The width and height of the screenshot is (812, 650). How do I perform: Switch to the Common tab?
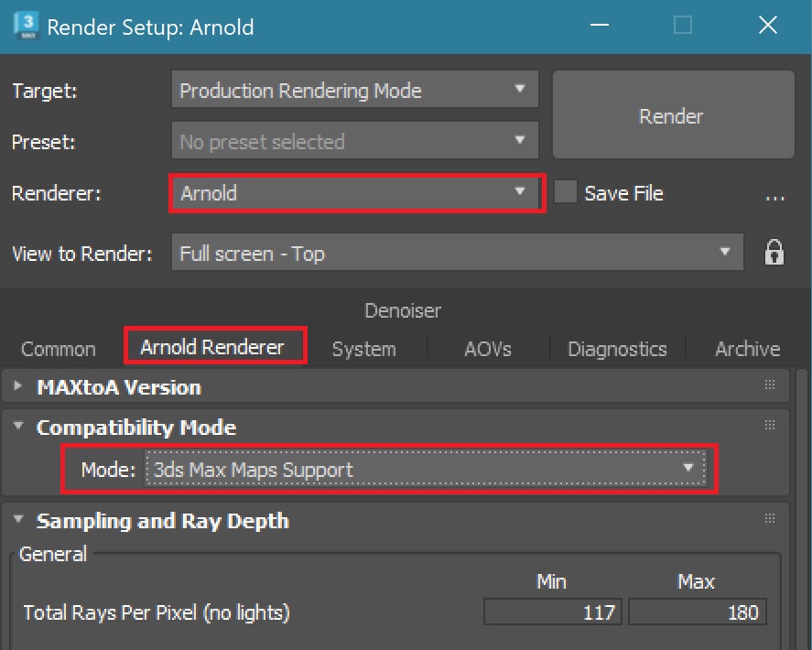tap(58, 349)
